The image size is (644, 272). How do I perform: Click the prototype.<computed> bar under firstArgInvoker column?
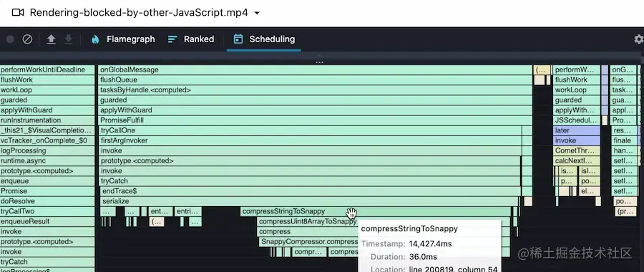point(309,160)
